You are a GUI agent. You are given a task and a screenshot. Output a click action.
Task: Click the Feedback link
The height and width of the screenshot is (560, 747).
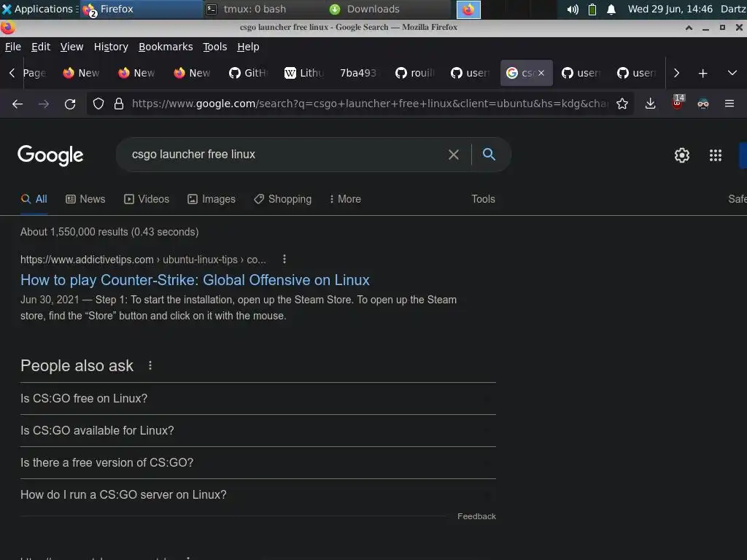click(x=476, y=516)
